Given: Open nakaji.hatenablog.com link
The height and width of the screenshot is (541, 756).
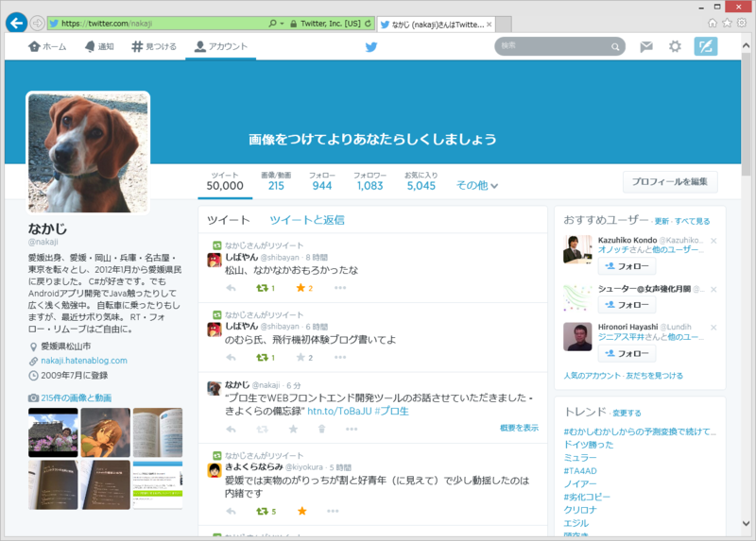Looking at the screenshot, I should [84, 361].
